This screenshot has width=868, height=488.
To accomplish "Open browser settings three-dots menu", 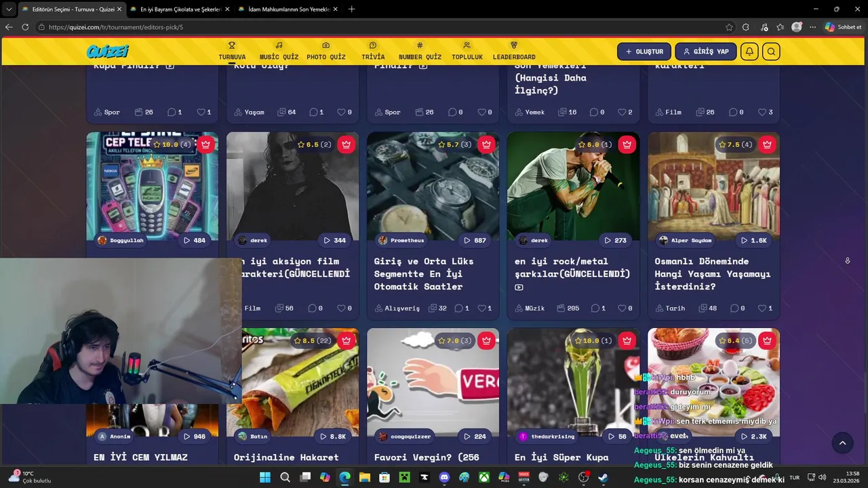I will tap(812, 27).
